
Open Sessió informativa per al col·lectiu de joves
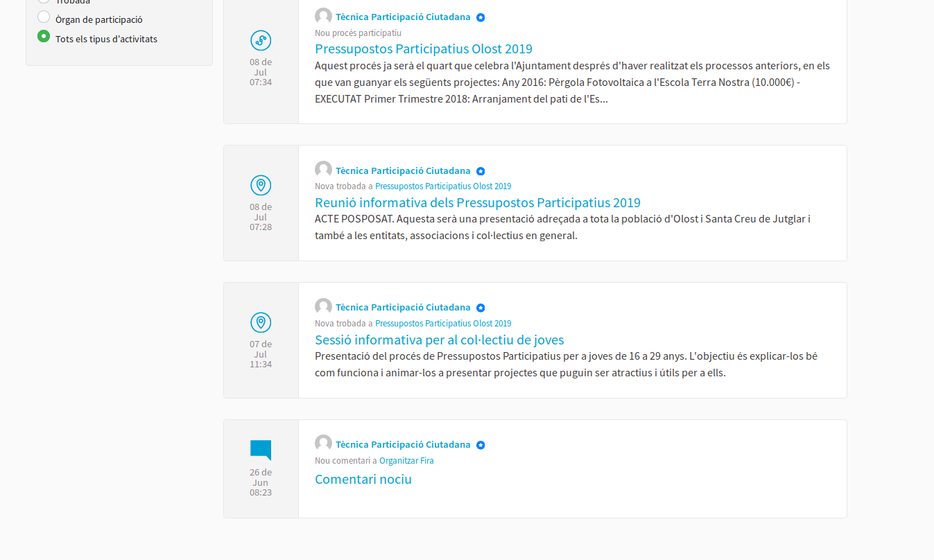click(x=439, y=340)
